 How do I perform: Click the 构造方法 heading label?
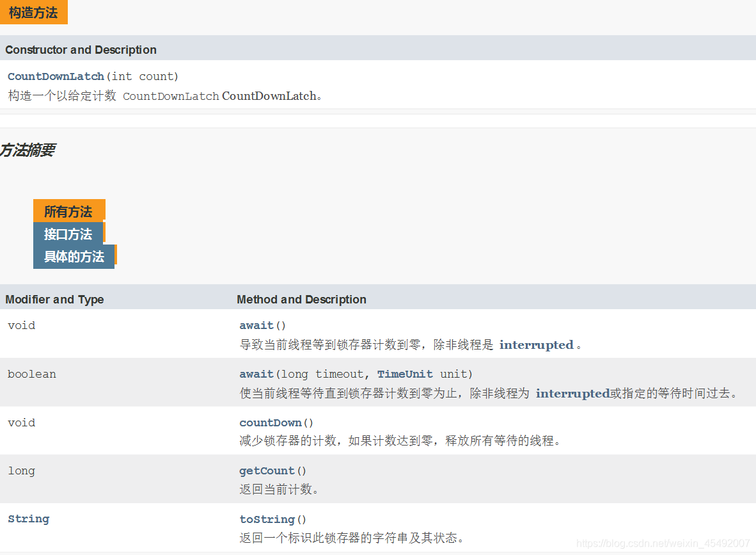coord(33,12)
